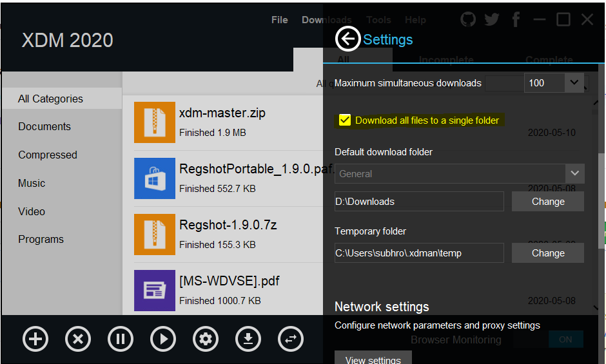606x364 pixels.
Task: Click the back arrow next to Settings
Action: pos(347,39)
